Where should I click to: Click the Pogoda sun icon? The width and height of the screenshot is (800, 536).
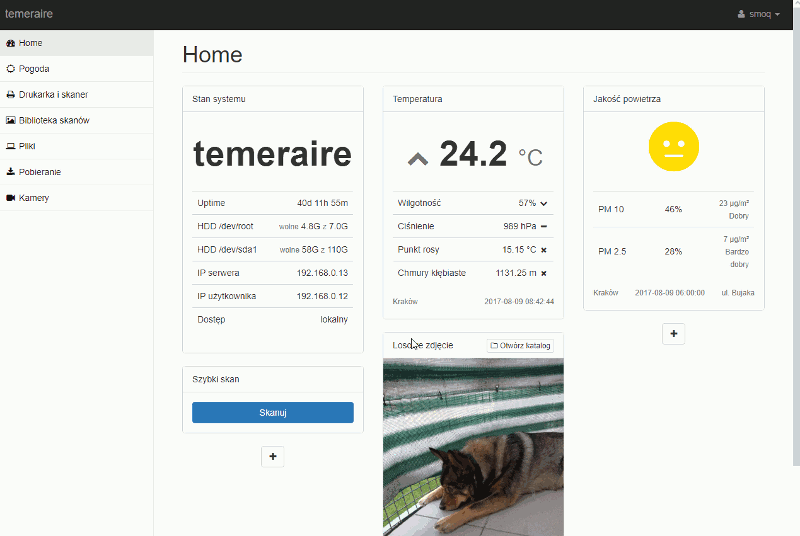pyautogui.click(x=11, y=69)
